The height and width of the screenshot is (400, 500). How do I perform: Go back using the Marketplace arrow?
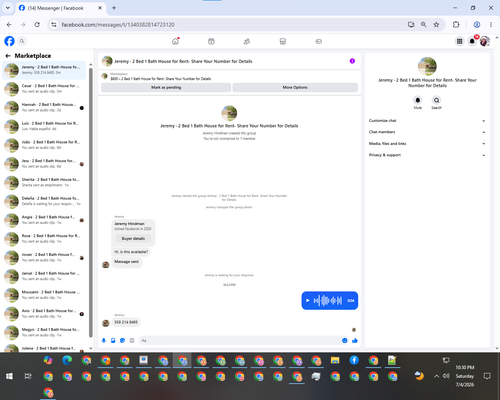(8, 56)
